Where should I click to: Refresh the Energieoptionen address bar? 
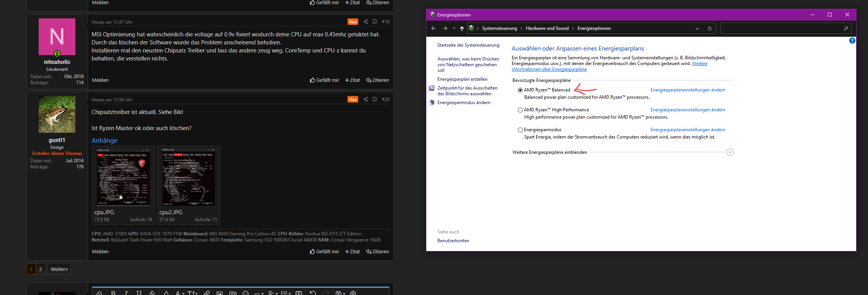coord(710,28)
